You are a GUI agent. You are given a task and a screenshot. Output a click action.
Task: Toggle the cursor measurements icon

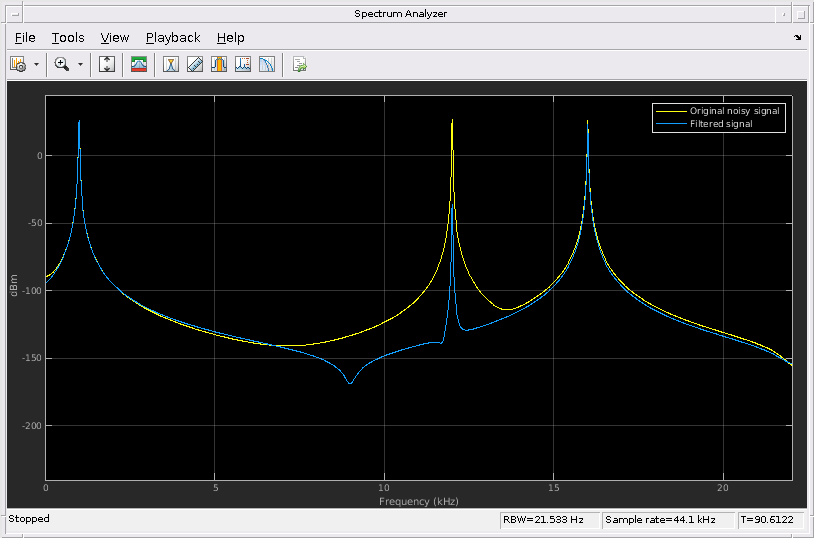[171, 64]
